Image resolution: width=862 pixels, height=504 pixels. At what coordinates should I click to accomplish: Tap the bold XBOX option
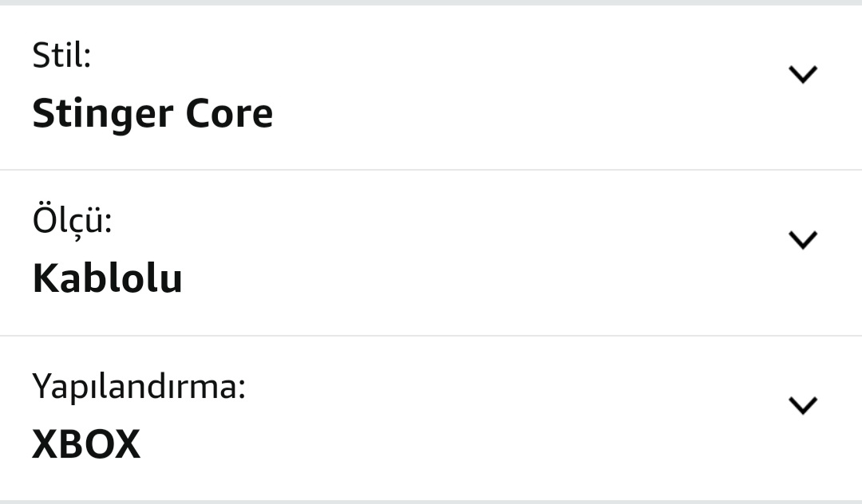point(86,444)
